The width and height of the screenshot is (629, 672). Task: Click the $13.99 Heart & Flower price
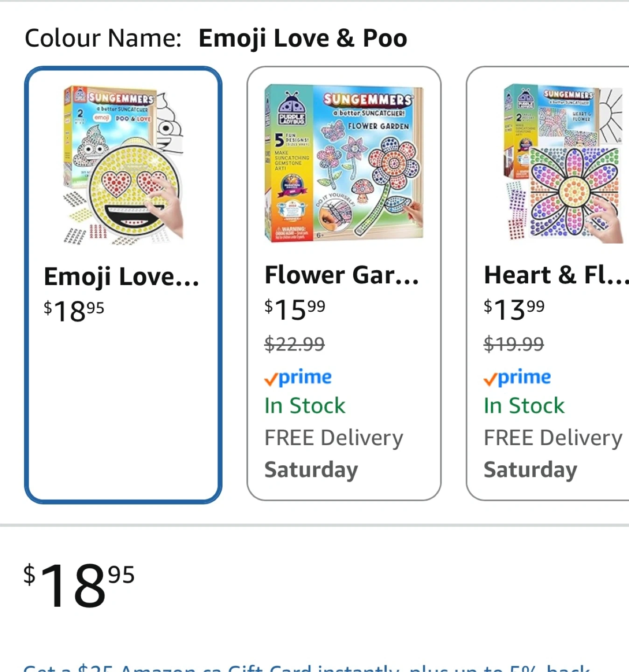514,308
